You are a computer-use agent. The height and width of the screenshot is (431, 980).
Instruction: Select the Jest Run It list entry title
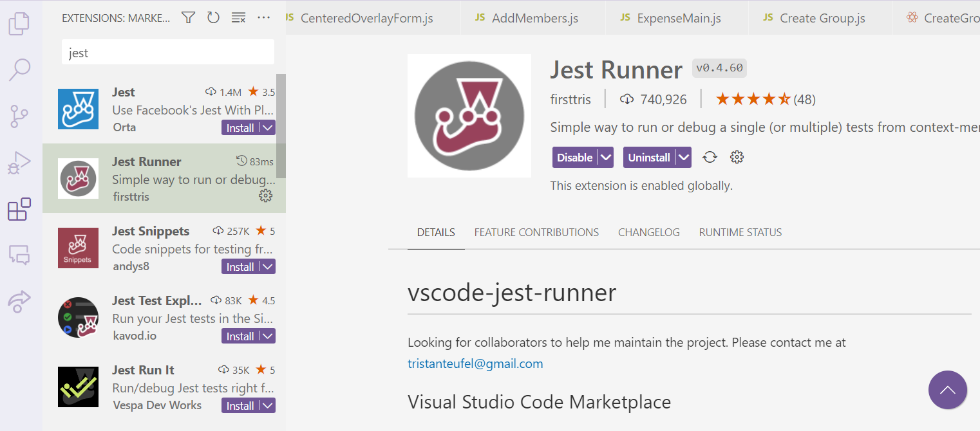pos(143,370)
